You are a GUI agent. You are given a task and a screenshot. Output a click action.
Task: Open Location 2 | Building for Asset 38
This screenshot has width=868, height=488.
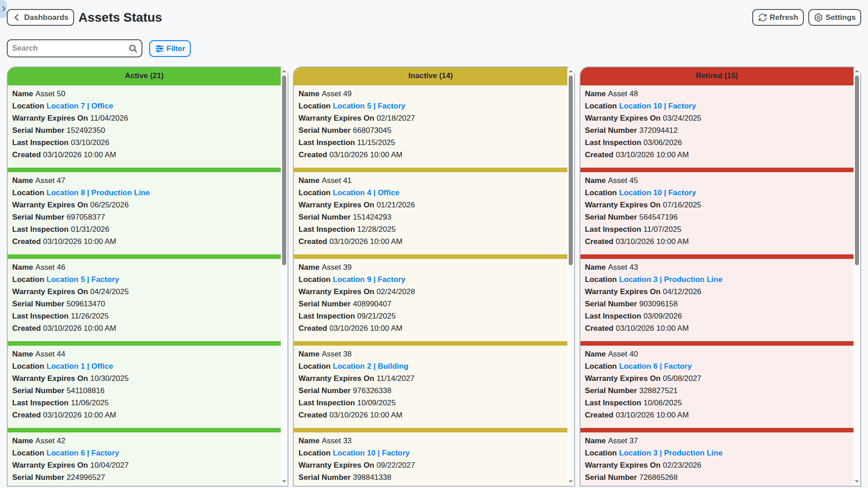pos(370,366)
